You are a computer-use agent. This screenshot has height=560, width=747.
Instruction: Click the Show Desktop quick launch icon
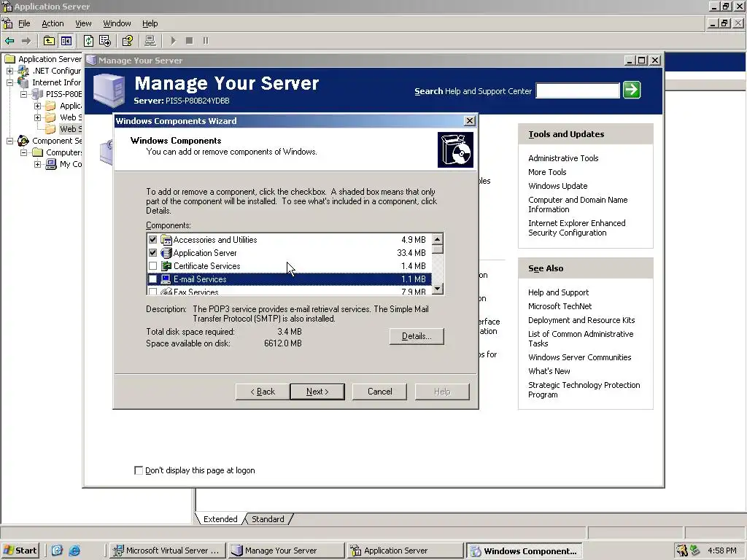click(57, 551)
